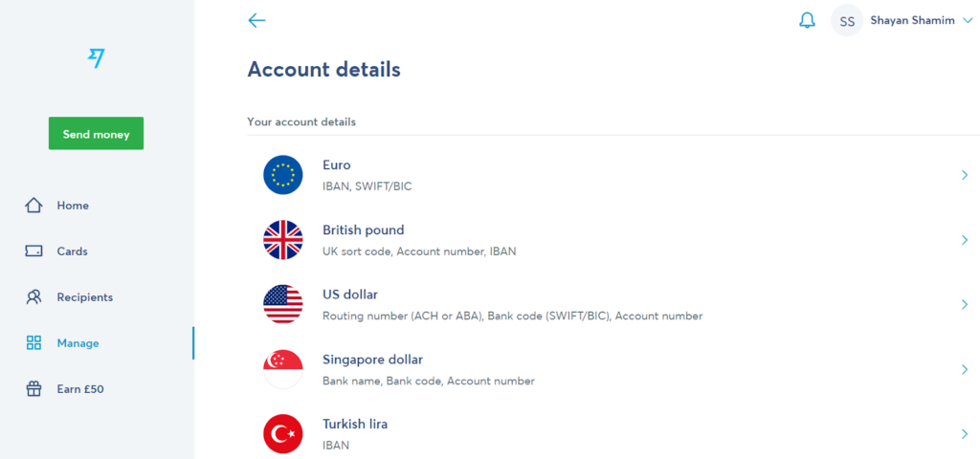Open Singapore dollar details chevron
This screenshot has width=980, height=459.
(x=965, y=369)
